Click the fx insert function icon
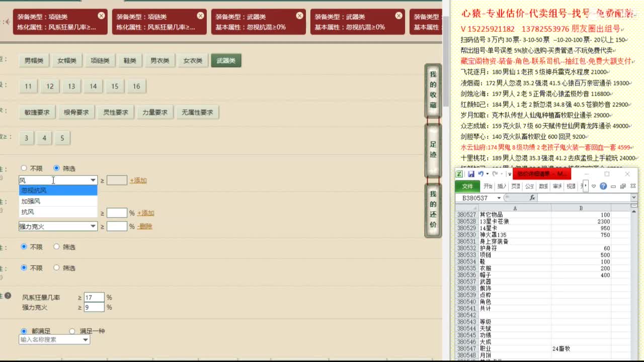Viewport: 644px width, 362px height. pos(532,198)
